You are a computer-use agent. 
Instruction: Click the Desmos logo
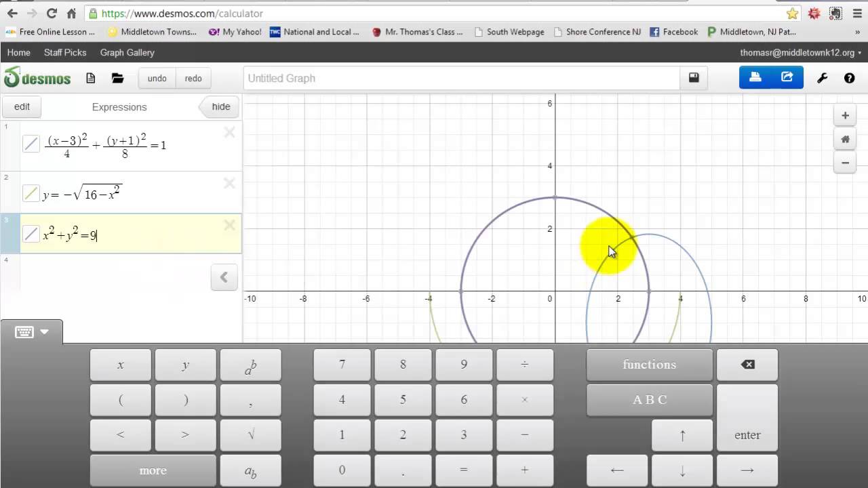click(x=37, y=78)
